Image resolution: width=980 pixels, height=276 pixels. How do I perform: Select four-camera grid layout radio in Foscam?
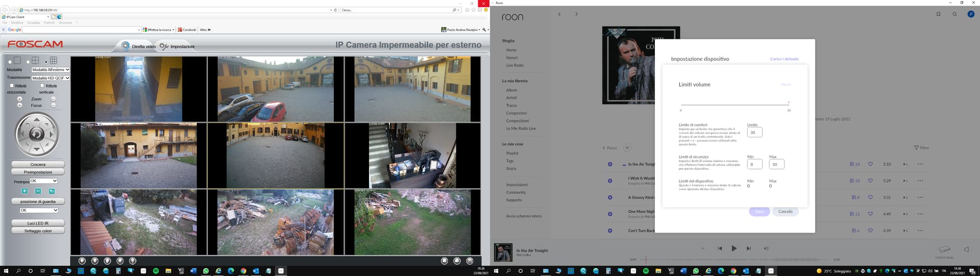tap(28, 62)
